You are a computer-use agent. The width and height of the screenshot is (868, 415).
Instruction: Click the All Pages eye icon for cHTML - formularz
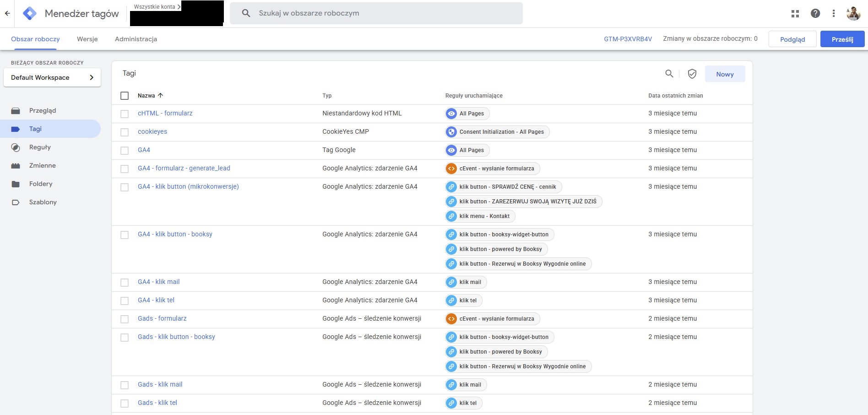451,114
